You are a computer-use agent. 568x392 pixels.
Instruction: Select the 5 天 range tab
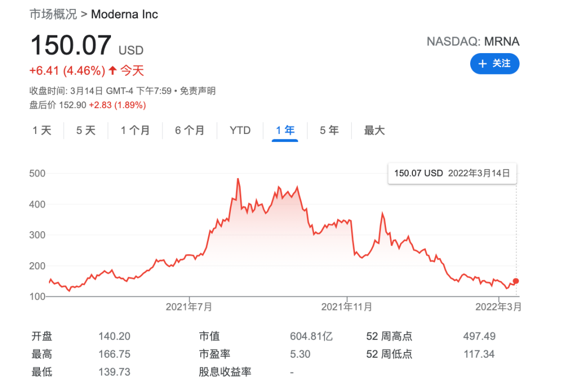click(86, 130)
